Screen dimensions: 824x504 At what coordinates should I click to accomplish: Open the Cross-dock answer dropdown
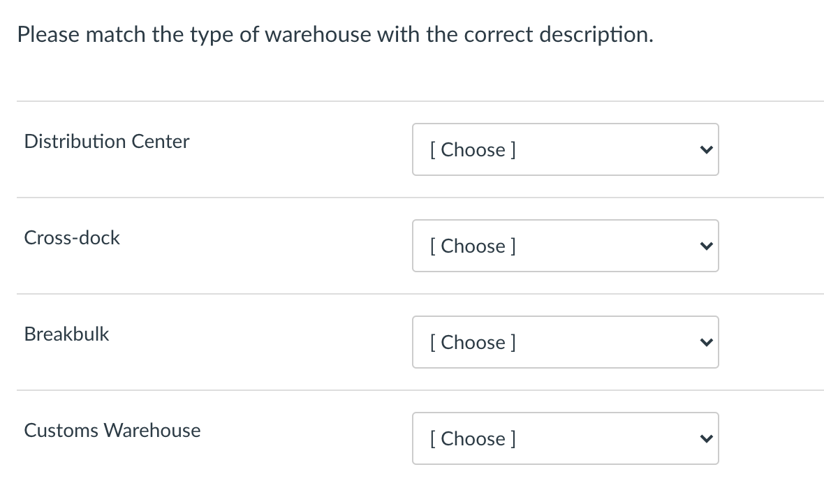pyautogui.click(x=566, y=246)
